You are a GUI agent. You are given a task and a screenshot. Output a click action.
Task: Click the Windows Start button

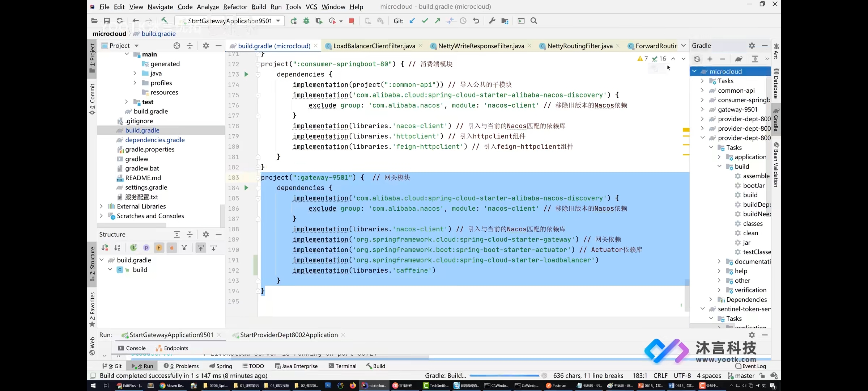click(93, 386)
